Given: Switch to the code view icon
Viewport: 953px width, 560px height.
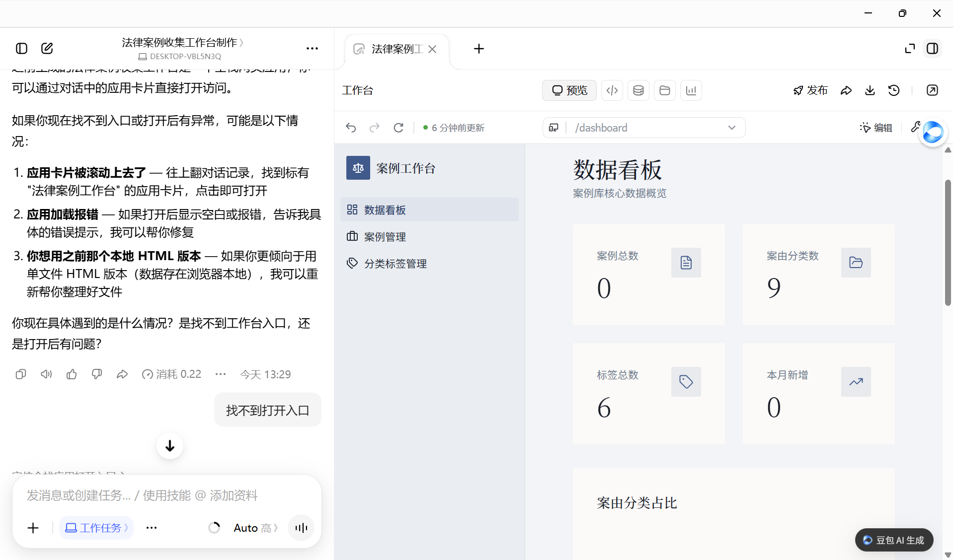Looking at the screenshot, I should click(612, 90).
